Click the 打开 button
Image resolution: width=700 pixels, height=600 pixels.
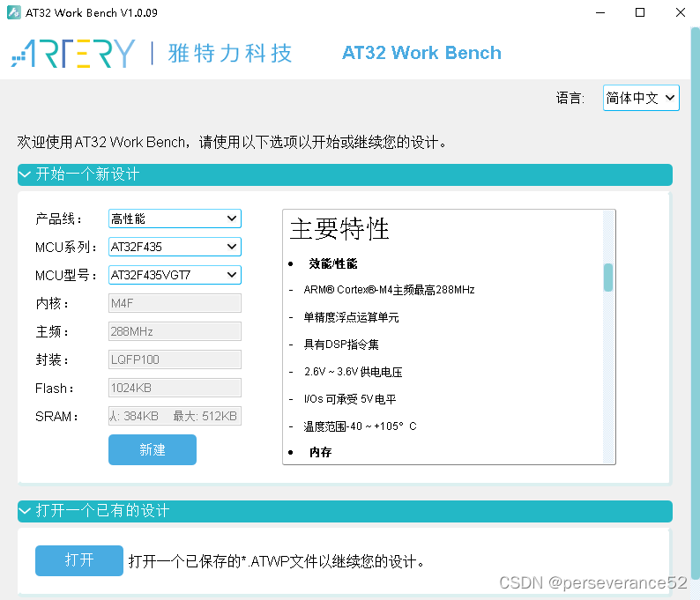79,560
